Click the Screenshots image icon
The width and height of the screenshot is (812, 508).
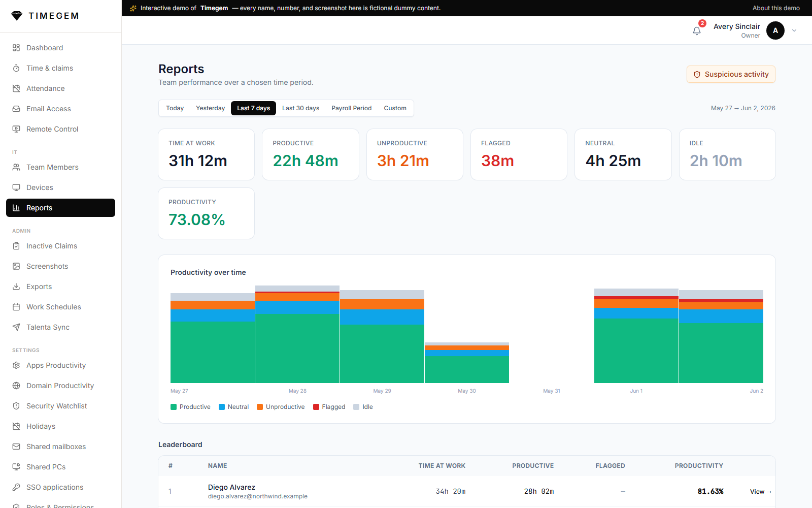click(x=16, y=266)
